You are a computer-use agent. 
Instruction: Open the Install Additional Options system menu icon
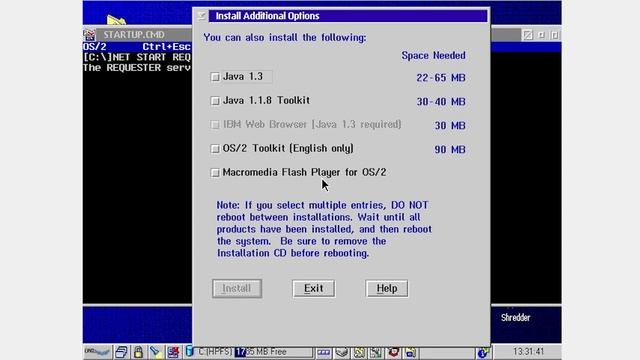(x=202, y=16)
